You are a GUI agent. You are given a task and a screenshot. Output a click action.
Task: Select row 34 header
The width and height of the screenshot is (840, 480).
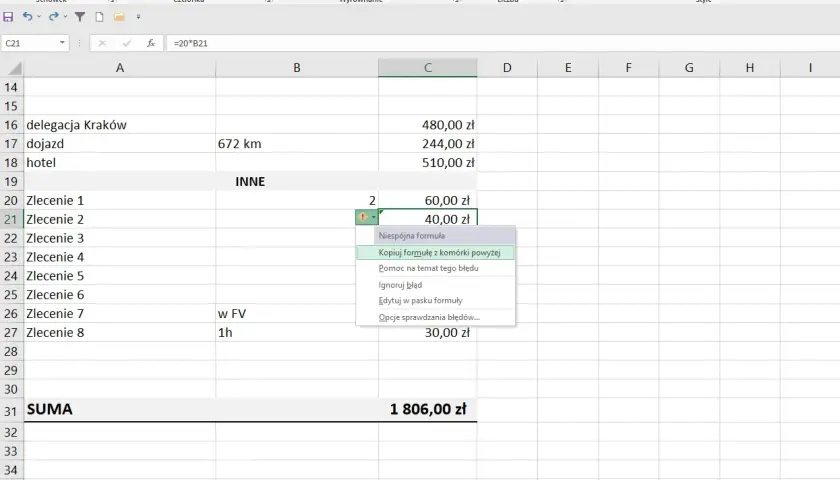pos(11,470)
